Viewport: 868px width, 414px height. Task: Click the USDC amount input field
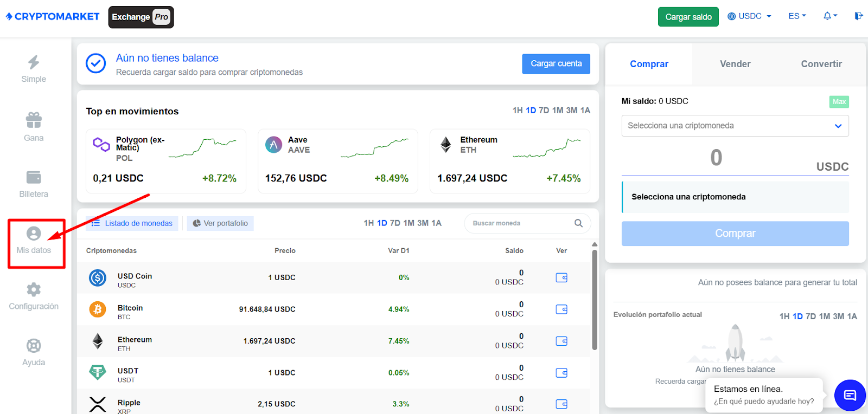(716, 158)
